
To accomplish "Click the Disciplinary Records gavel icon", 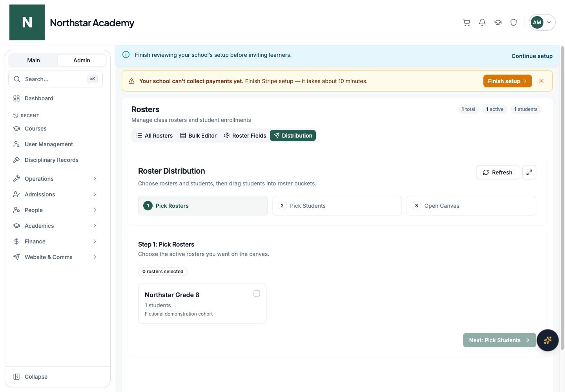I will coord(16,160).
